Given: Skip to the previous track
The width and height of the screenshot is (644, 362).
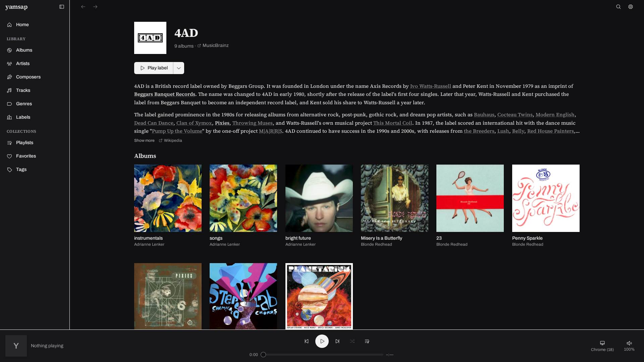Looking at the screenshot, I should (x=307, y=341).
